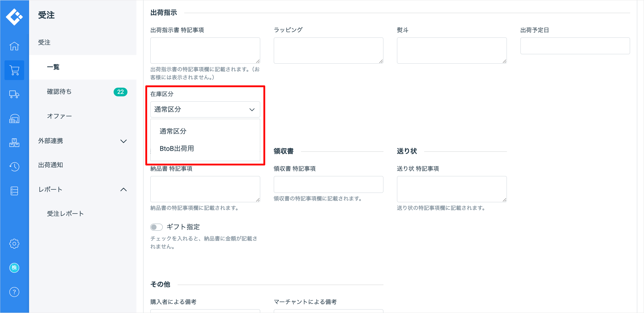Focus the ラッピング text area

tap(328, 51)
